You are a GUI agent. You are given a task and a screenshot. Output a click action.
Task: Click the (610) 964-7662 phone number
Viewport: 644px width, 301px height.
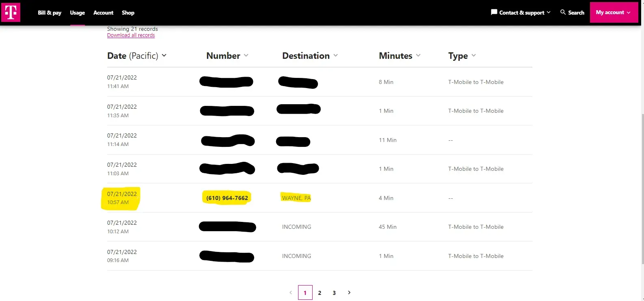click(x=227, y=198)
